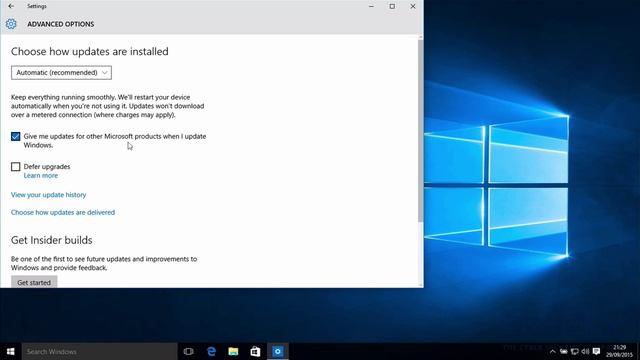This screenshot has height=360, width=640.
Task: Launch Microsoft Edge from the taskbar
Action: click(211, 351)
